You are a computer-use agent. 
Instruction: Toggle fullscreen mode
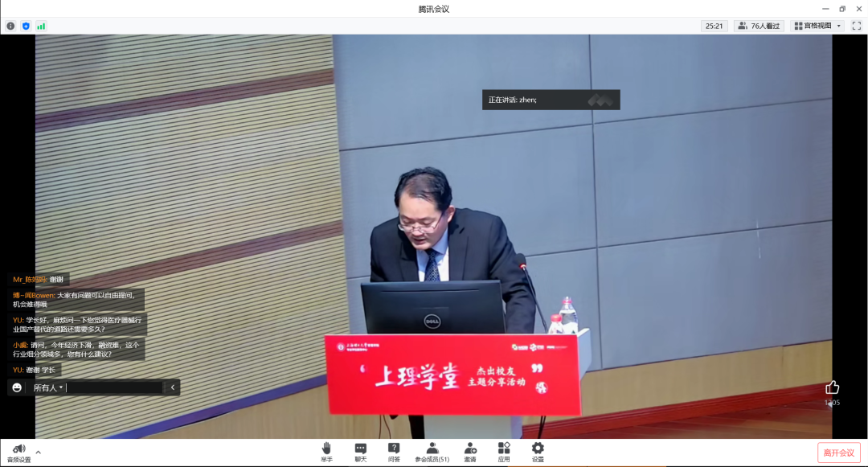[854, 25]
